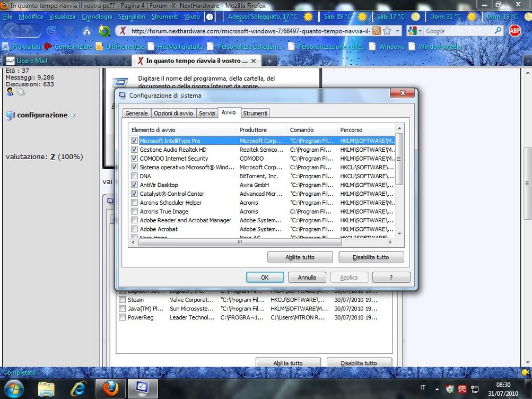532x399 pixels.
Task: Switch to System Configuration taskbar button
Action: 143,389
